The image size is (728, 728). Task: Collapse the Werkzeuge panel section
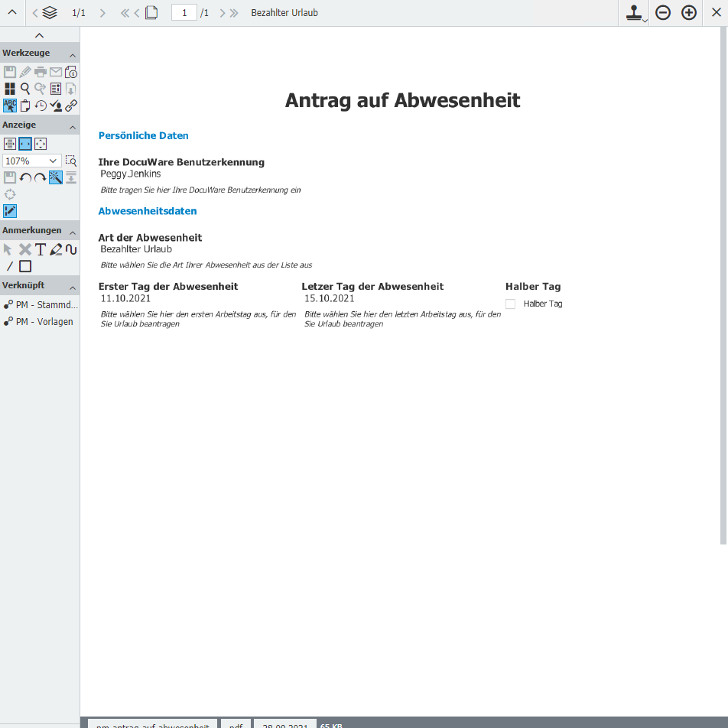click(x=73, y=54)
